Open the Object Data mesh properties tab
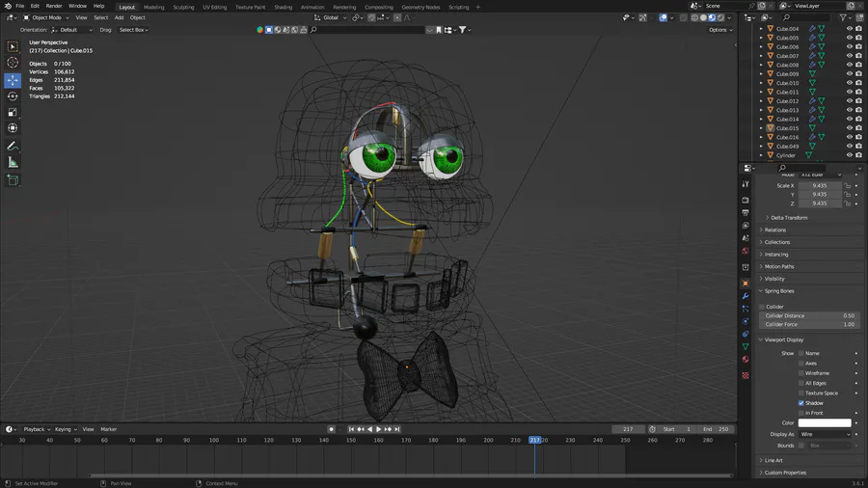The image size is (868, 488). (x=746, y=347)
